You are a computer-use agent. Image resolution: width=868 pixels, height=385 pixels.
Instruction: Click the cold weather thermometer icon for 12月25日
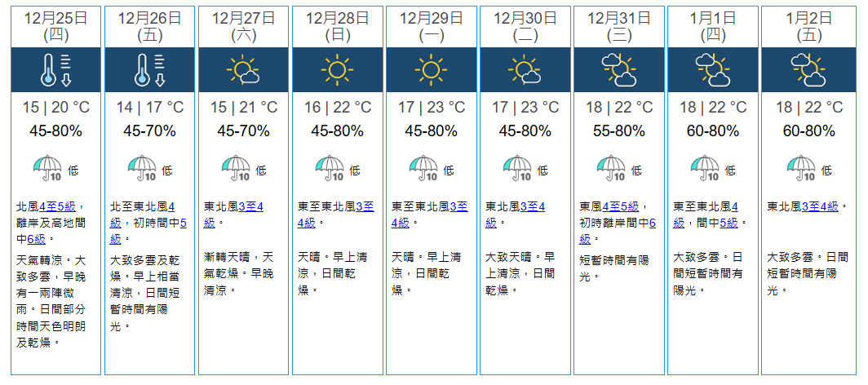pyautogui.click(x=55, y=70)
